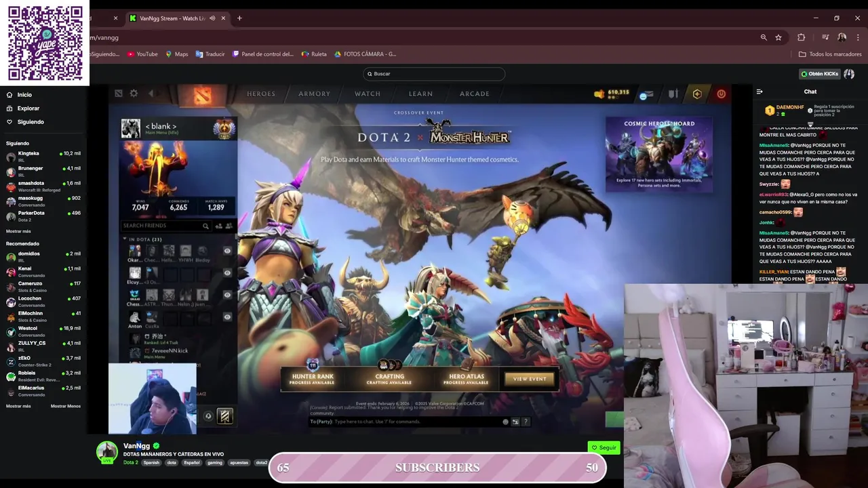Bookmark this page with the star icon
This screenshot has width=868, height=488.
(778, 37)
